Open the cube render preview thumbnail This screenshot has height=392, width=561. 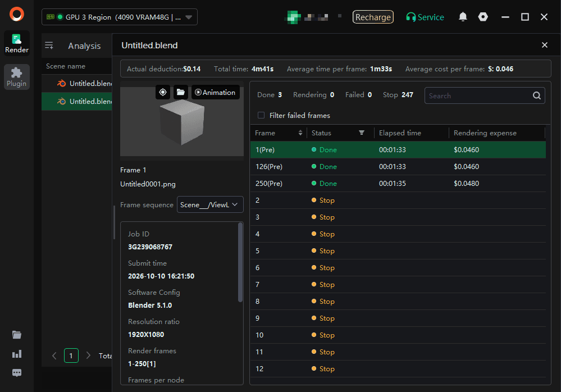[x=182, y=121]
